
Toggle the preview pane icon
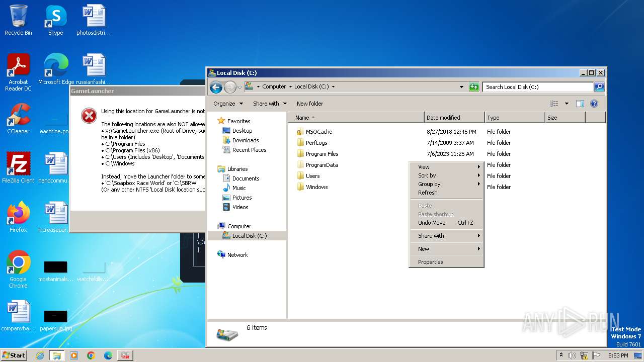(x=580, y=104)
